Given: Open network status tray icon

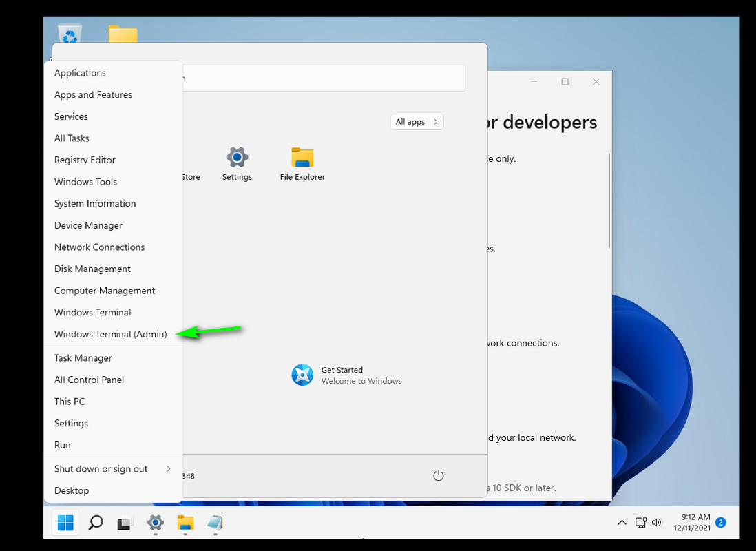Looking at the screenshot, I should click(x=641, y=523).
